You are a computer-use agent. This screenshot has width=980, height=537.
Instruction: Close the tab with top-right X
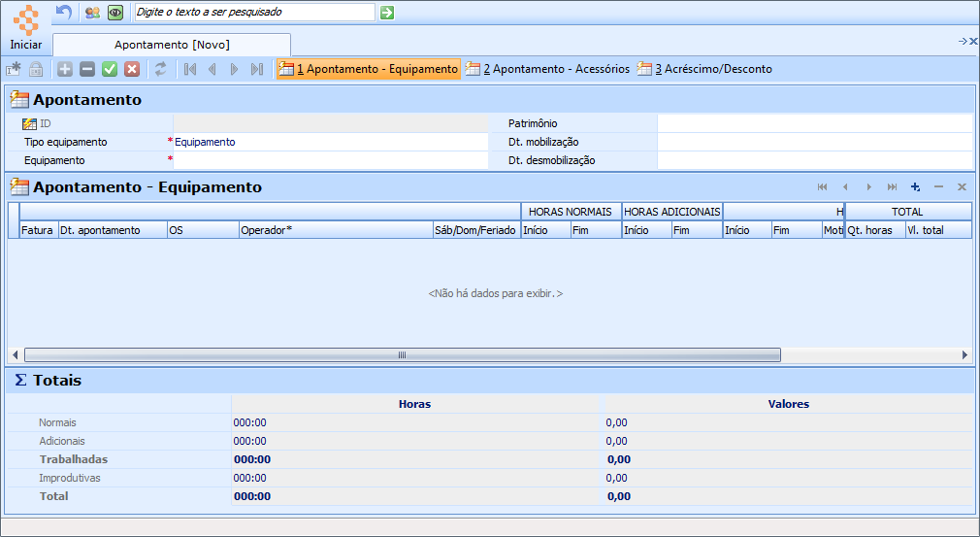point(973,41)
